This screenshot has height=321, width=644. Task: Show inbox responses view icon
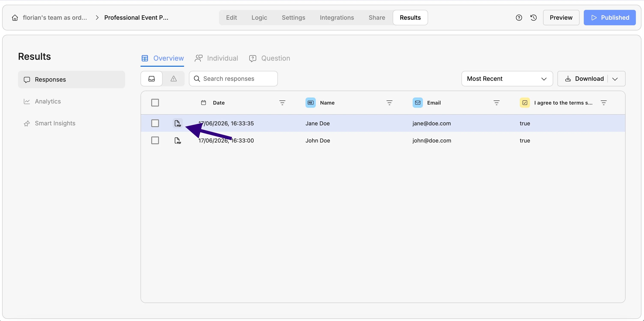[x=151, y=79]
